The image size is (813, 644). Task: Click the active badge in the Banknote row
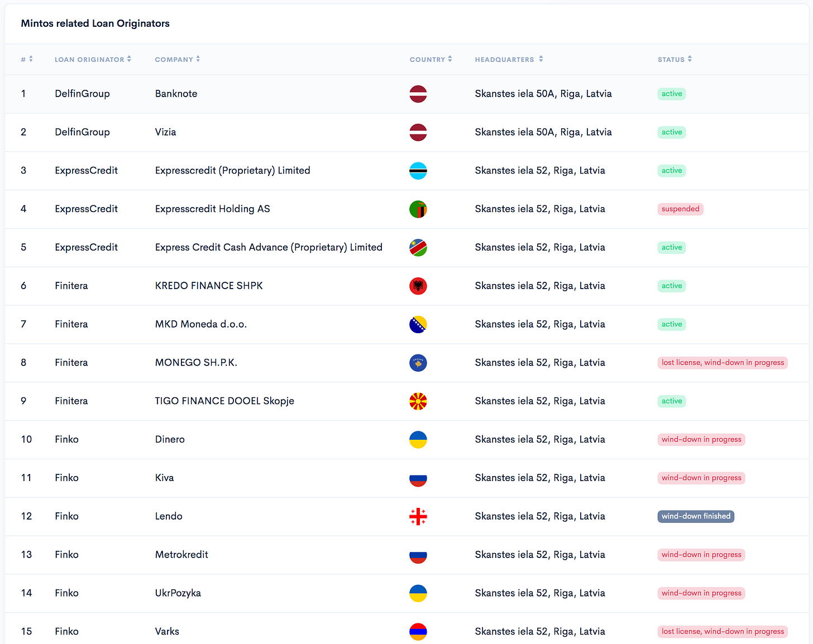click(672, 94)
